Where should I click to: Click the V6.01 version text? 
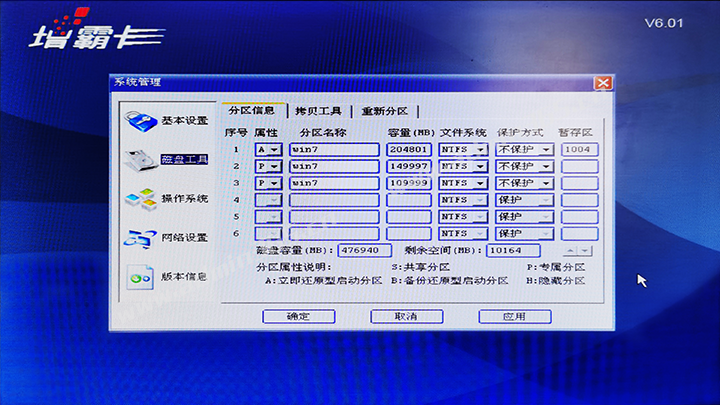(664, 23)
